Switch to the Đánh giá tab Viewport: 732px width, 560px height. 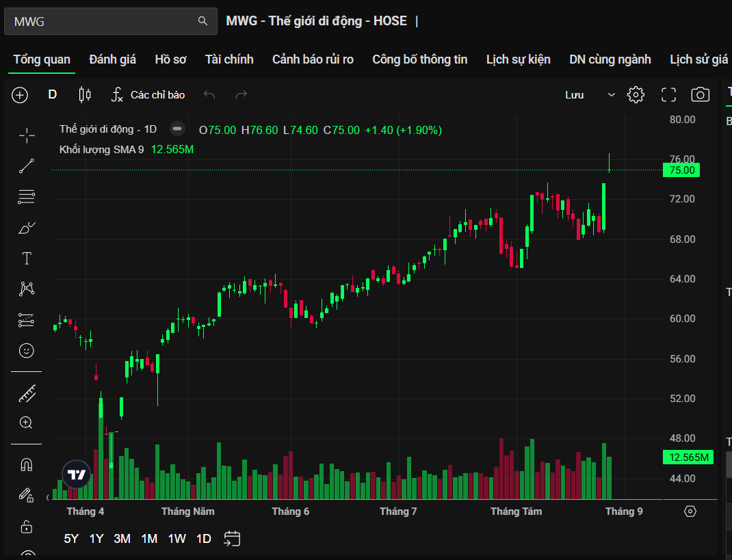click(112, 59)
